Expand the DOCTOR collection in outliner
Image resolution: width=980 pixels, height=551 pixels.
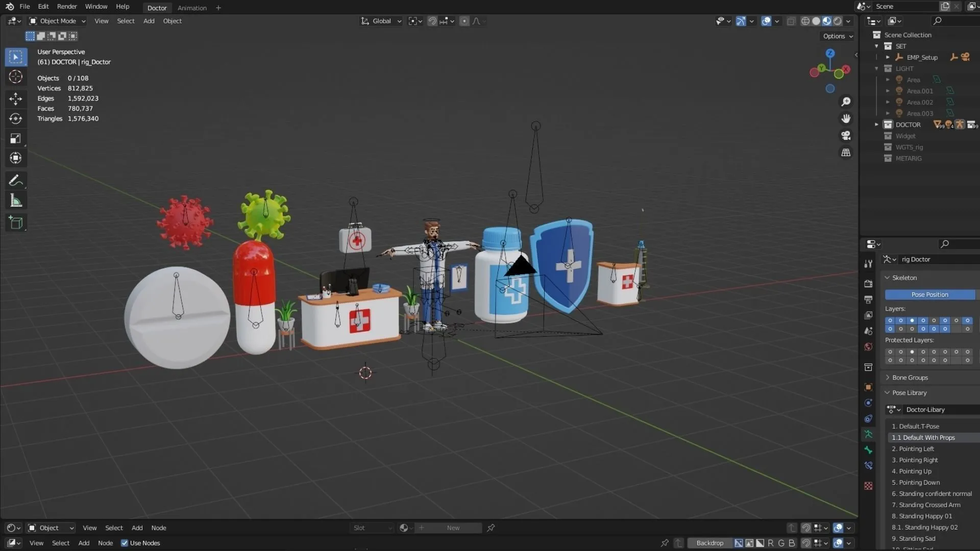tap(877, 124)
